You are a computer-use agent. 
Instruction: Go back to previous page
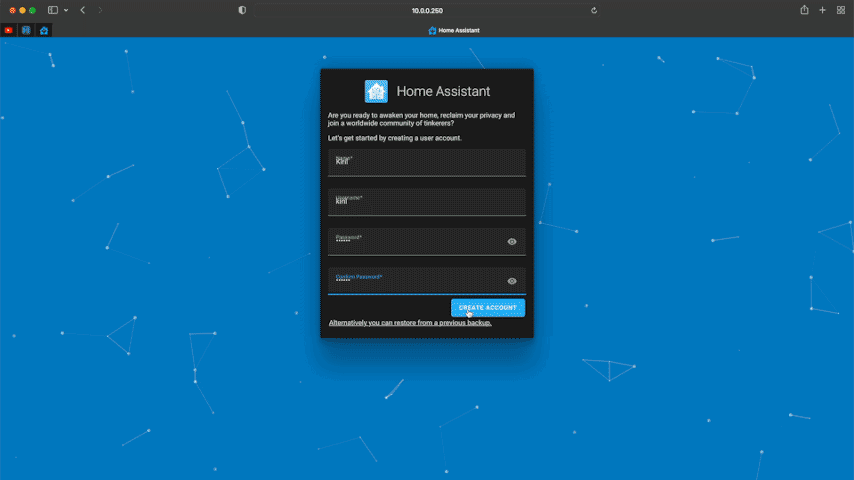pyautogui.click(x=83, y=10)
